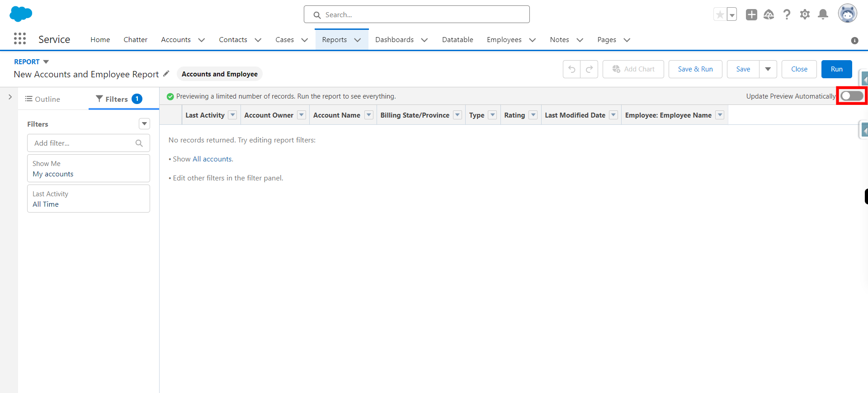Click the Undo arrow button
The width and height of the screenshot is (868, 393).
pos(571,69)
